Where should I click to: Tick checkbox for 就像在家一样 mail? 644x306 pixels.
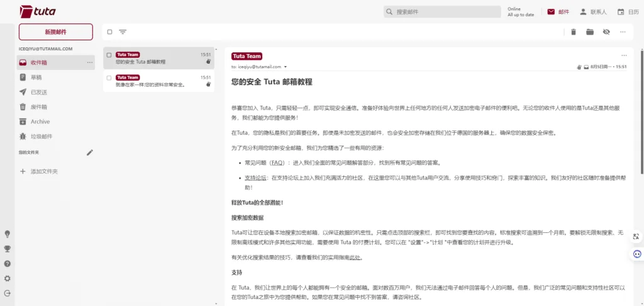[x=109, y=77]
